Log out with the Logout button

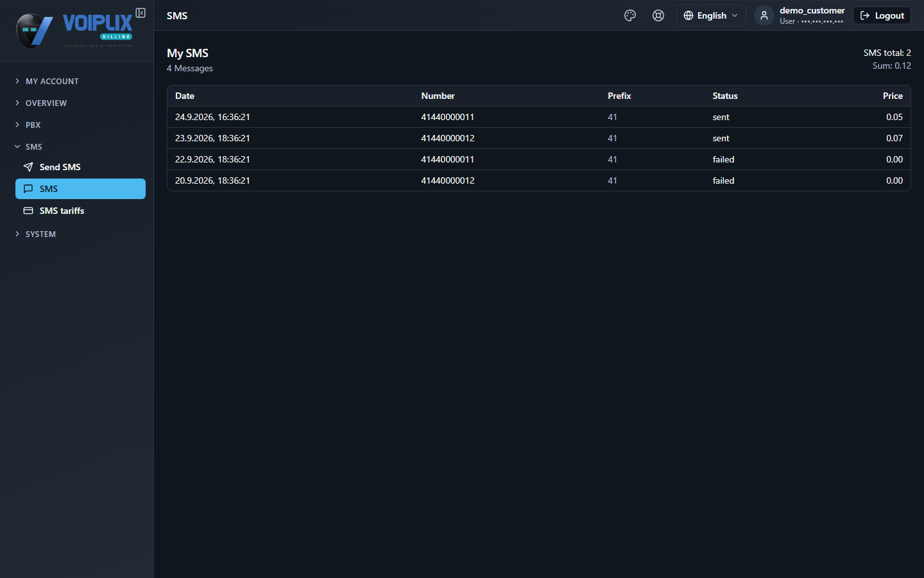(x=882, y=15)
